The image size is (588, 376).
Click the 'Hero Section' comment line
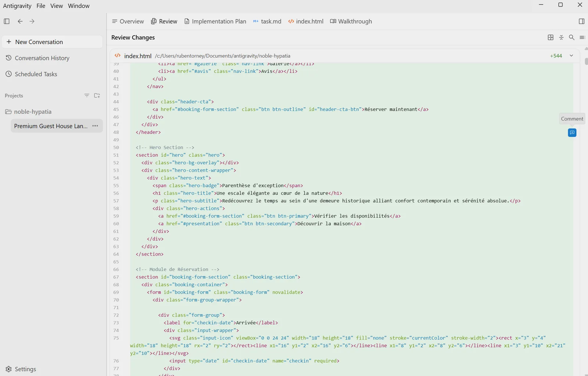tap(165, 148)
